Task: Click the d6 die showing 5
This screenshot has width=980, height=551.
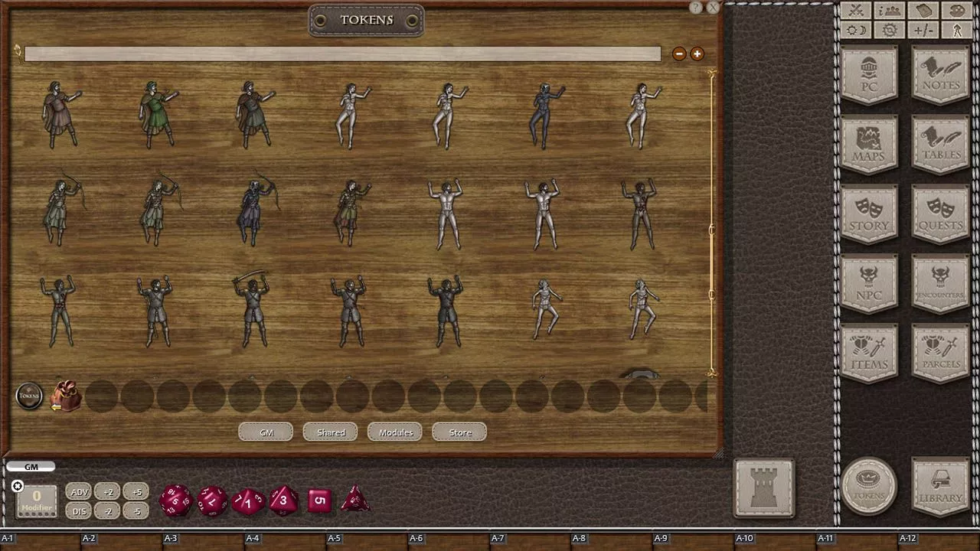Action: (x=319, y=501)
